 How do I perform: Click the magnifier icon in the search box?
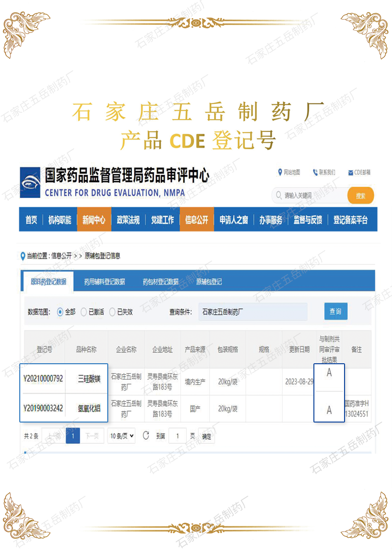pos(279,195)
